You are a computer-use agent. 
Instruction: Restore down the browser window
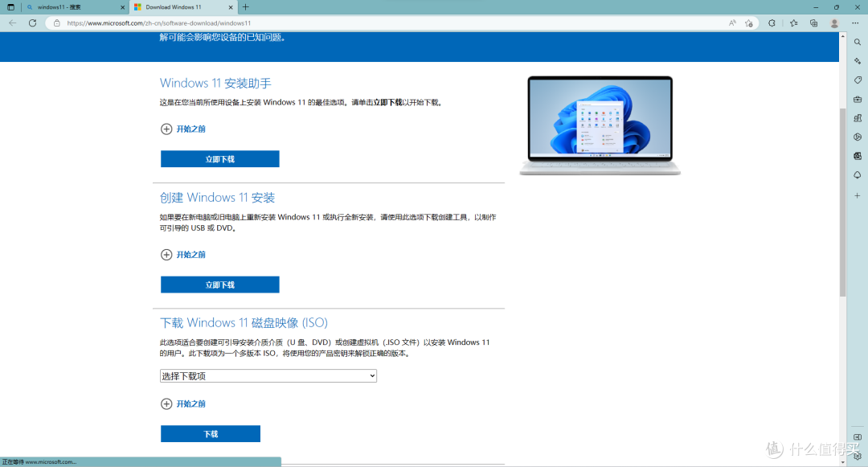click(837, 7)
